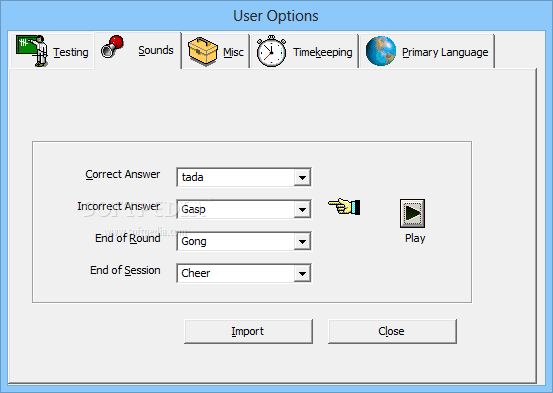This screenshot has width=553, height=393.
Task: Click the yellow toolbox icon on Misc tab
Action: [203, 51]
